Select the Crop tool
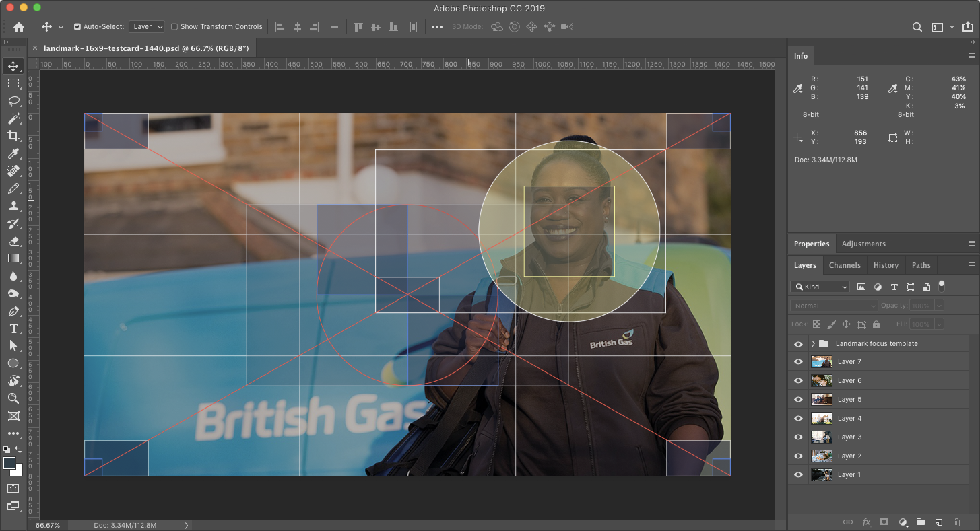Image resolution: width=980 pixels, height=531 pixels. pos(13,136)
